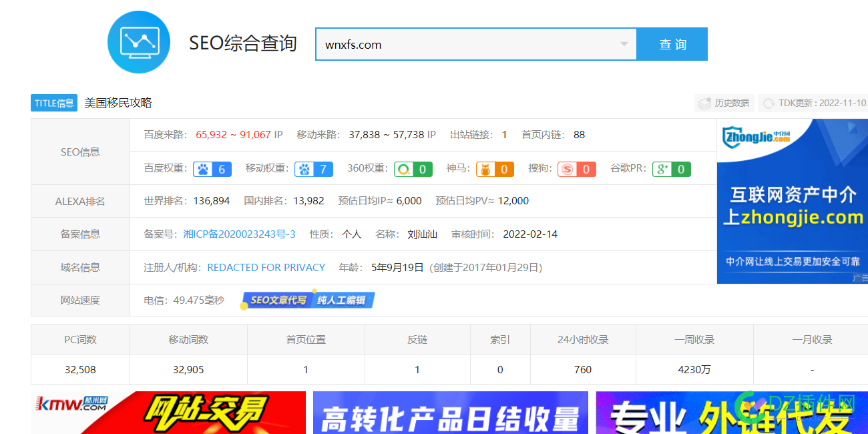Click the 神马 orange badge
Image resolution: width=868 pixels, height=434 pixels.
[495, 169]
